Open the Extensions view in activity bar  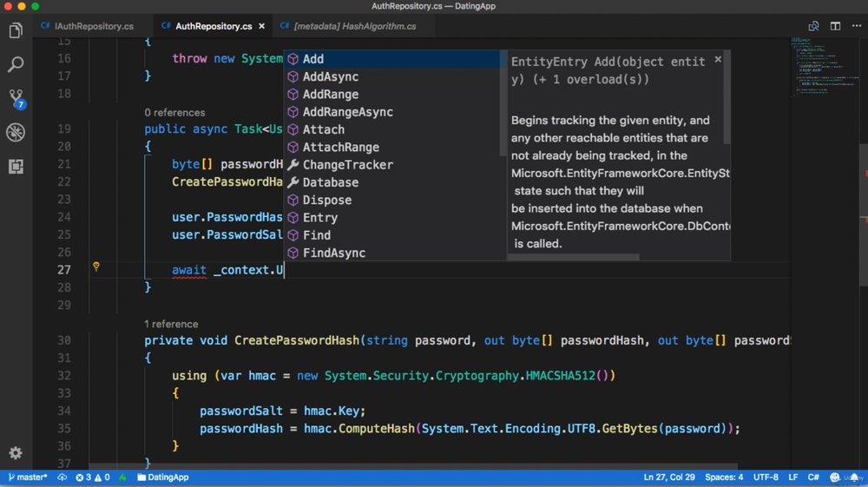coord(16,166)
